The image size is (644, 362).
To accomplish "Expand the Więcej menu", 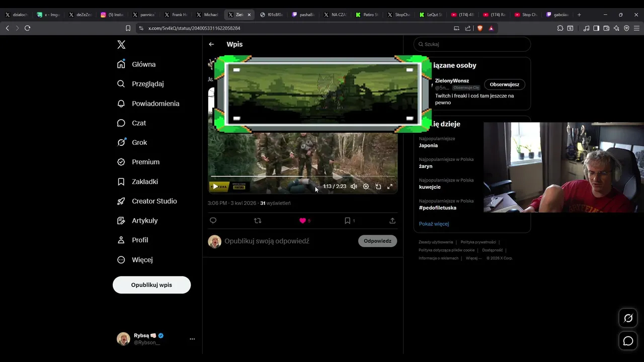I will (134, 260).
